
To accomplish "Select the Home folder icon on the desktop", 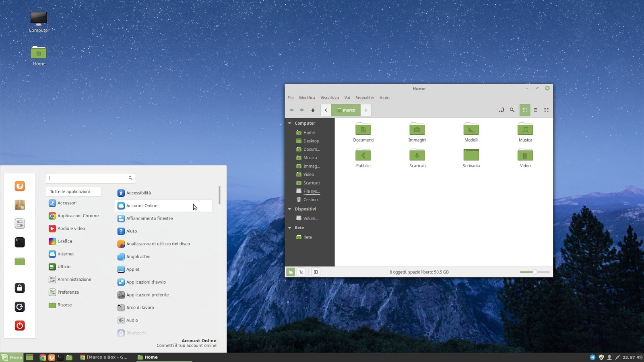I will coord(39,56).
